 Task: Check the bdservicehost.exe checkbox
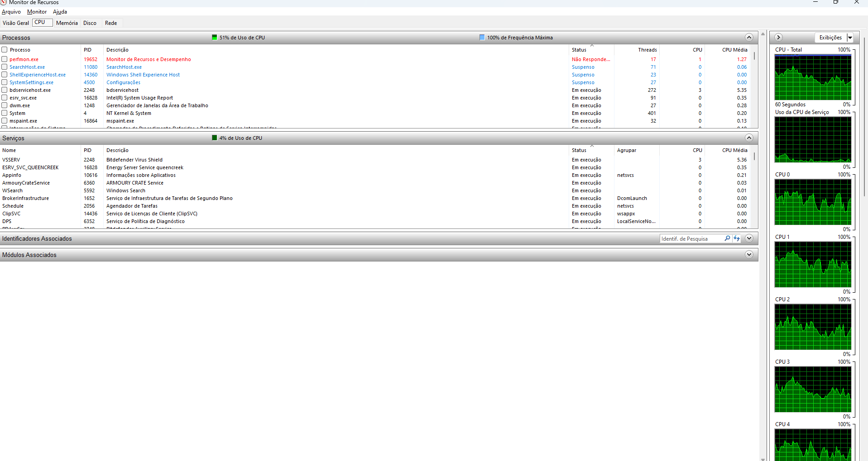pyautogui.click(x=5, y=90)
